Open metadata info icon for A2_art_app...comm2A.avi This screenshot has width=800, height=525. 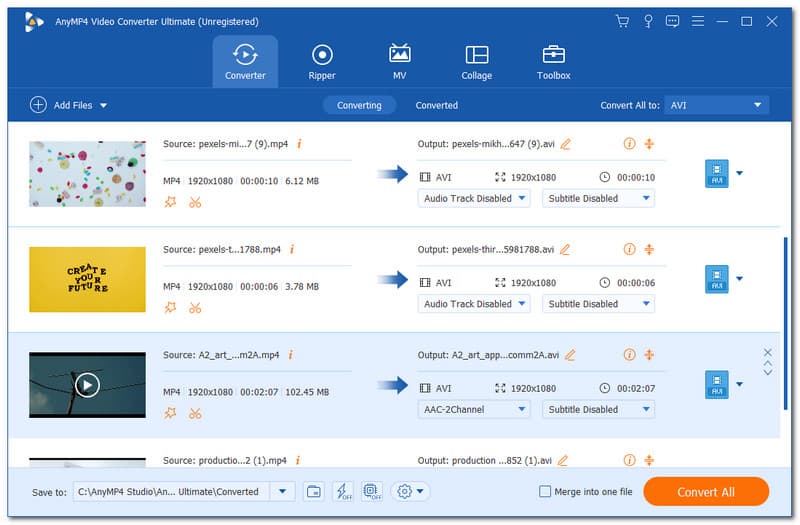coord(630,354)
